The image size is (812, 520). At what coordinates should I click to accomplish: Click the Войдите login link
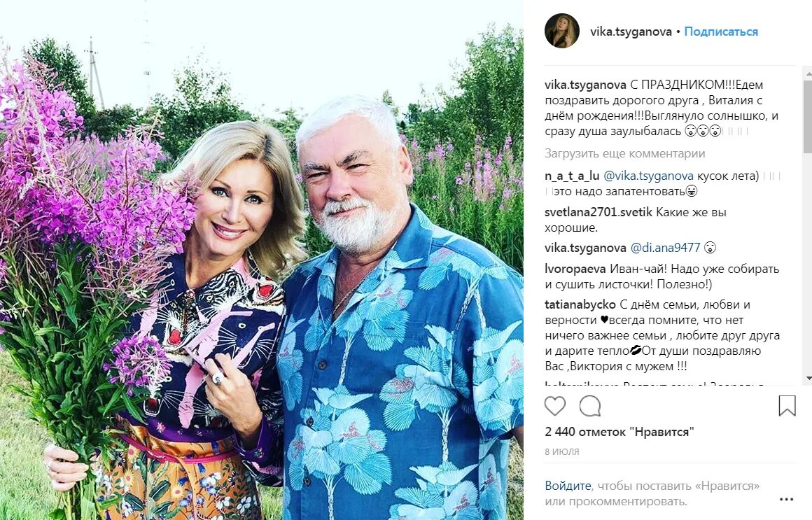coord(568,486)
